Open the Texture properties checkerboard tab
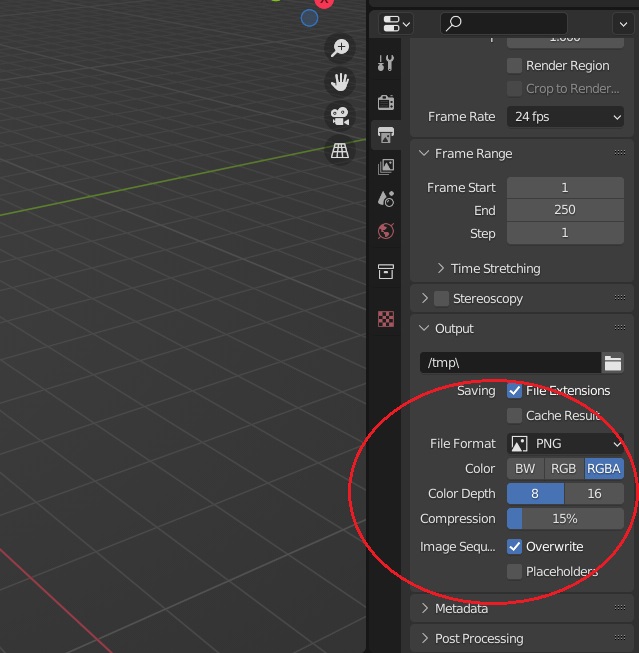639x653 pixels. (x=386, y=319)
